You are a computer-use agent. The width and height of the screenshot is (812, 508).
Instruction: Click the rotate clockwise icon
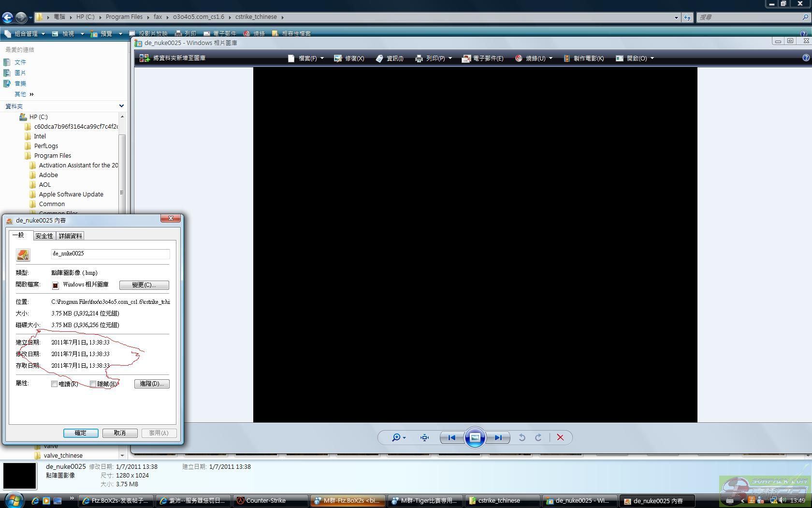(x=538, y=437)
